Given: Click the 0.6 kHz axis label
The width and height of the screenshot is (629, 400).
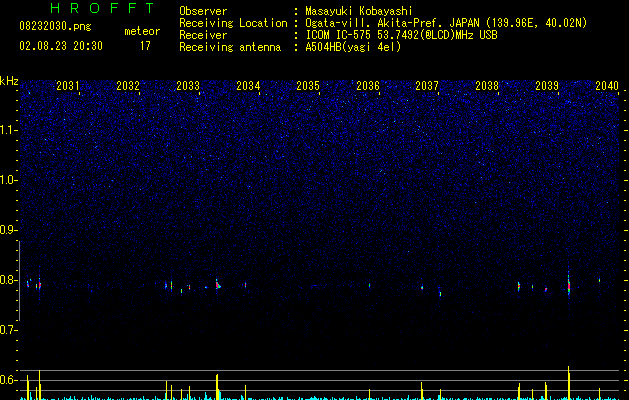Looking at the screenshot, I should (8, 380).
